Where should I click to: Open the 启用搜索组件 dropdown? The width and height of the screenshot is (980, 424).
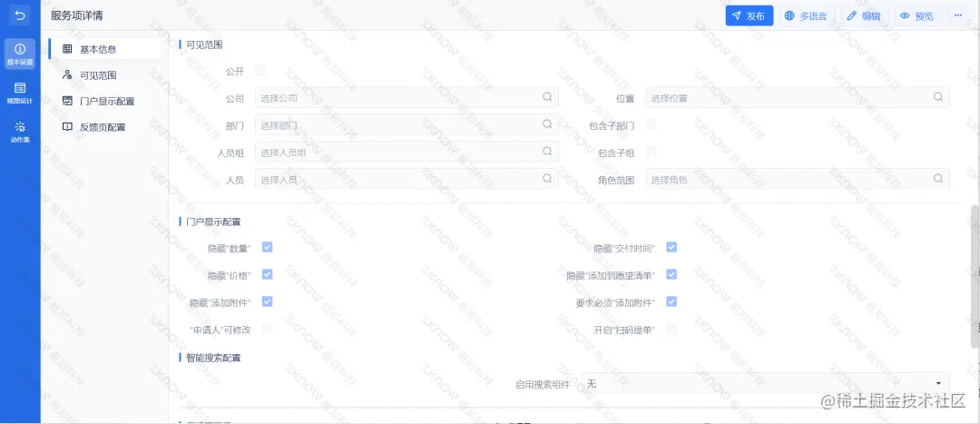[766, 383]
